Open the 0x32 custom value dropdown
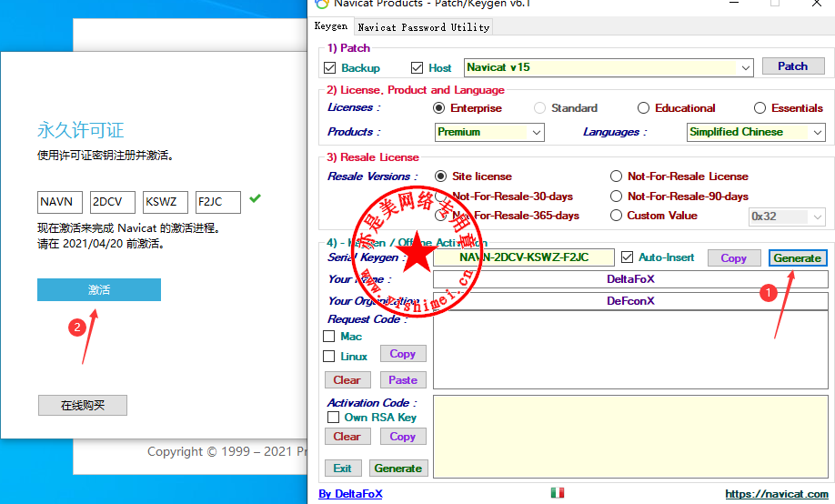 point(817,217)
